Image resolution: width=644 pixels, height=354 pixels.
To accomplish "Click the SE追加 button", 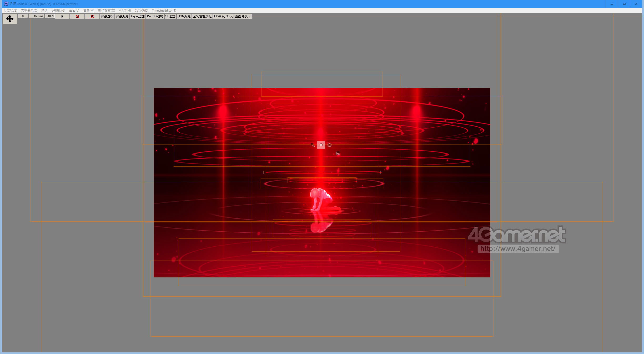I will 170,16.
